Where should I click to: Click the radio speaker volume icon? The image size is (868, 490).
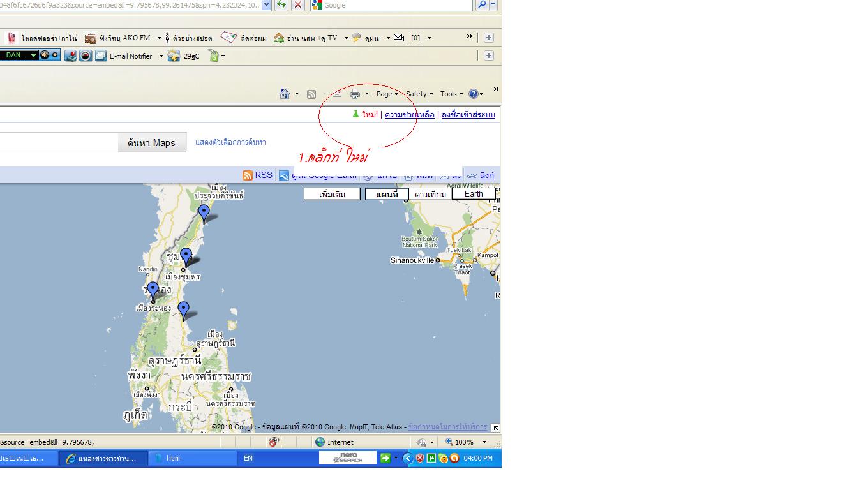point(45,56)
